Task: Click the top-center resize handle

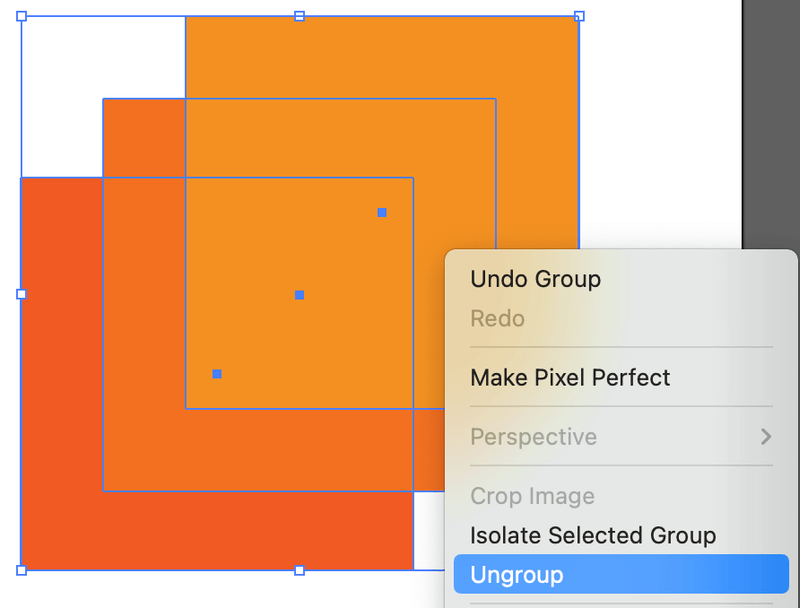Action: 298,15
